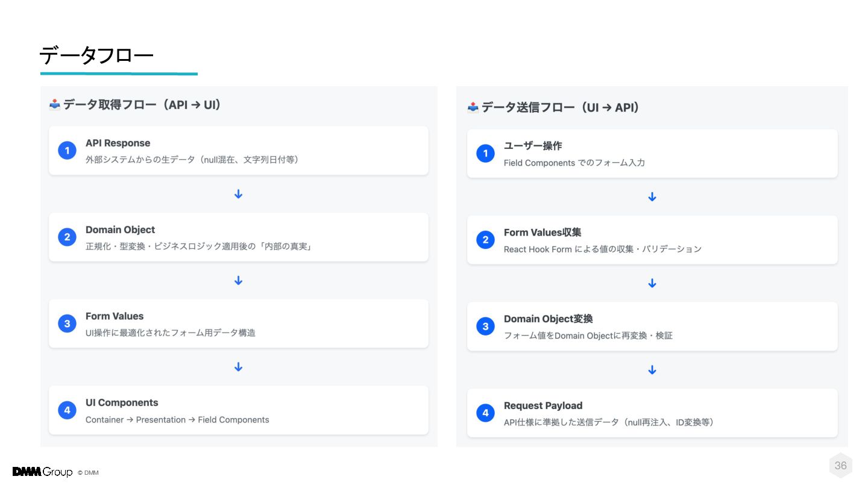Click the outbox icon beside データ送信フロー heading
868x488 pixels.
473,108
